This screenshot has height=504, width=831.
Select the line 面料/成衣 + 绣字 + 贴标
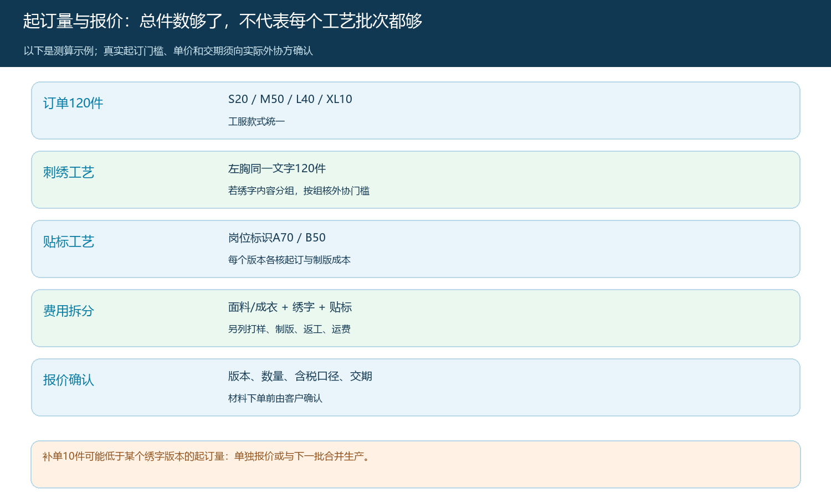[290, 307]
